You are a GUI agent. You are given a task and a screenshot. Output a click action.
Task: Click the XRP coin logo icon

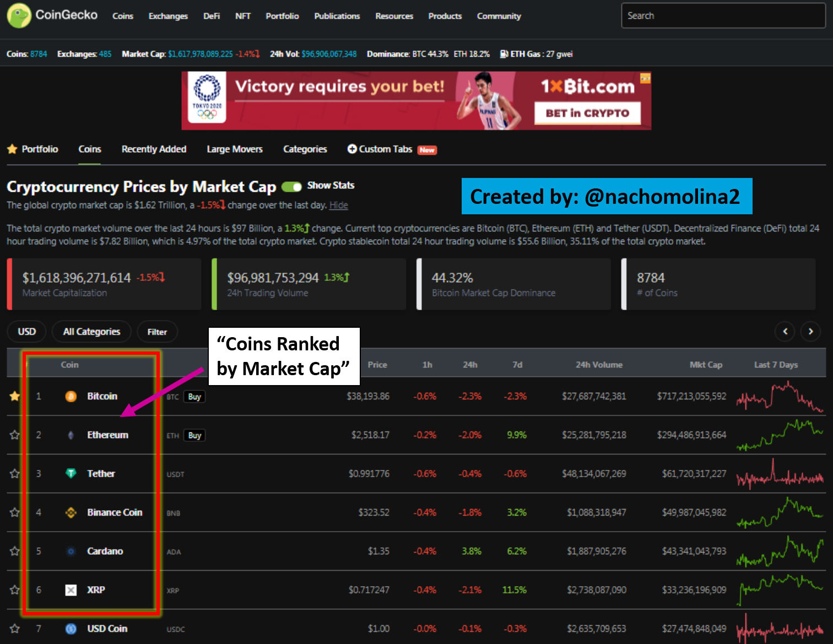coord(71,590)
